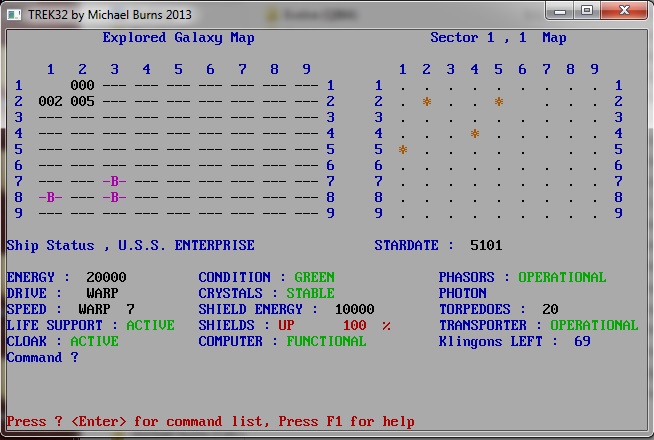The height and width of the screenshot is (440, 654).
Task: Click the 'TREK32 by Michael Burns 2013' title text
Action: coord(110,15)
